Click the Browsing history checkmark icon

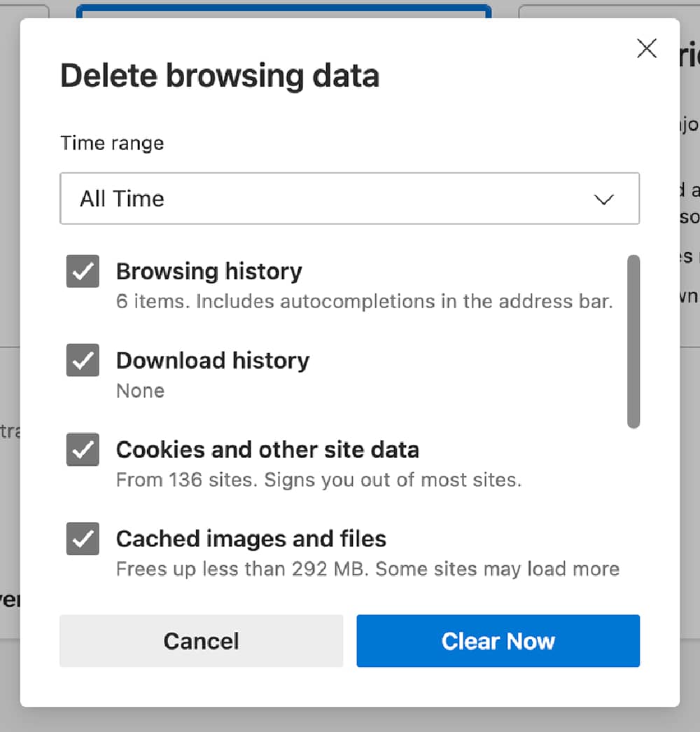(82, 271)
